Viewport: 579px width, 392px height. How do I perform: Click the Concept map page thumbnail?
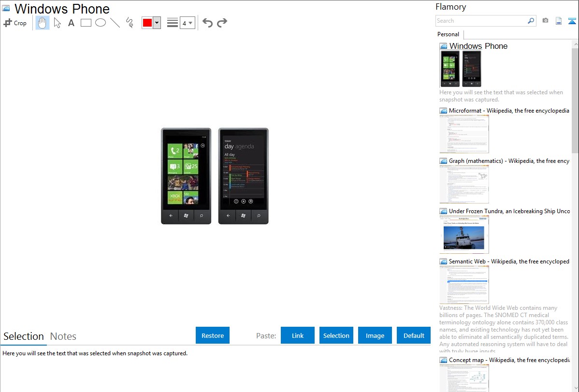(x=464, y=378)
